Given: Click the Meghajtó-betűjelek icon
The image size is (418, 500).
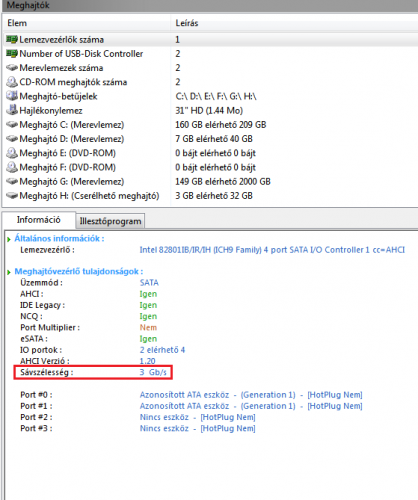Looking at the screenshot, I should tap(12, 96).
